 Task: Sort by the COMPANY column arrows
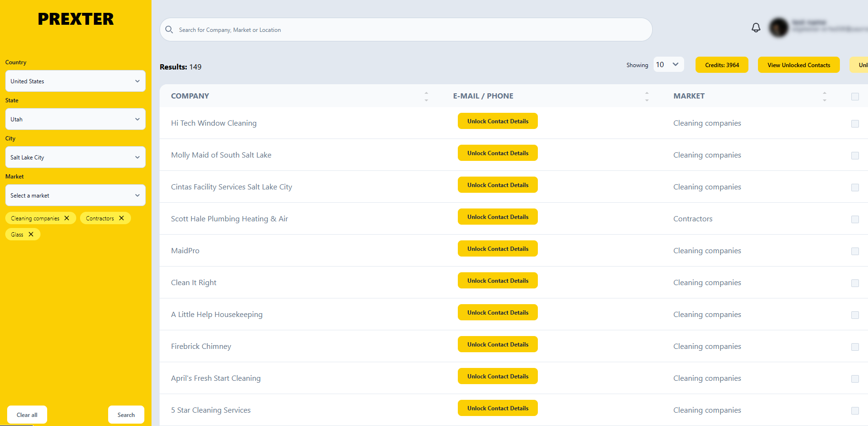[x=426, y=96]
